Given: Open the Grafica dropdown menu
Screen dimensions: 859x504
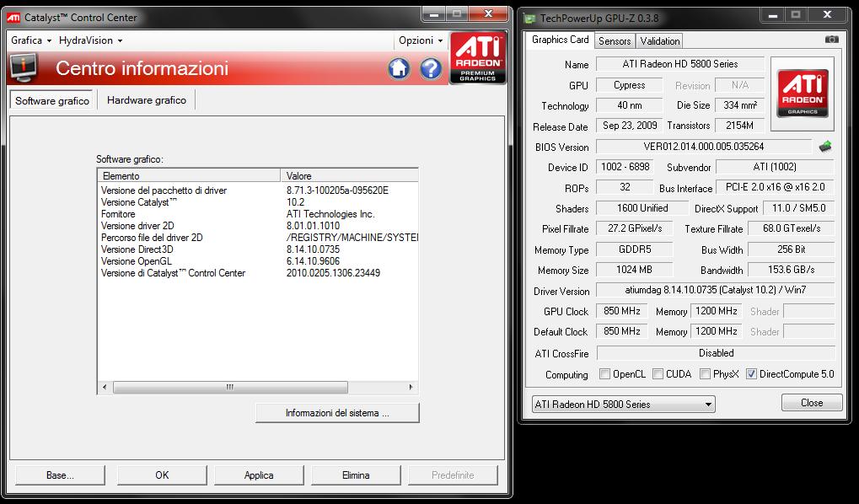Looking at the screenshot, I should (x=31, y=40).
